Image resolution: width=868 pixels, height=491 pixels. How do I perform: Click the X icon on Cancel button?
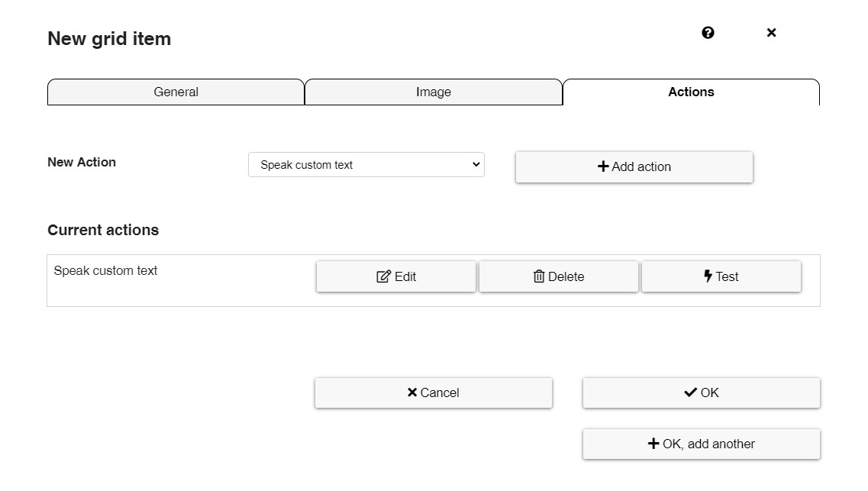coord(411,392)
